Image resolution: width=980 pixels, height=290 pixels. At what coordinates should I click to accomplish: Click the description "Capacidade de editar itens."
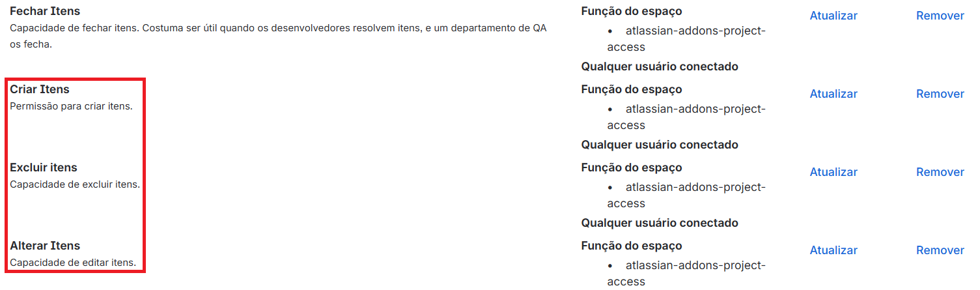pos(73,263)
